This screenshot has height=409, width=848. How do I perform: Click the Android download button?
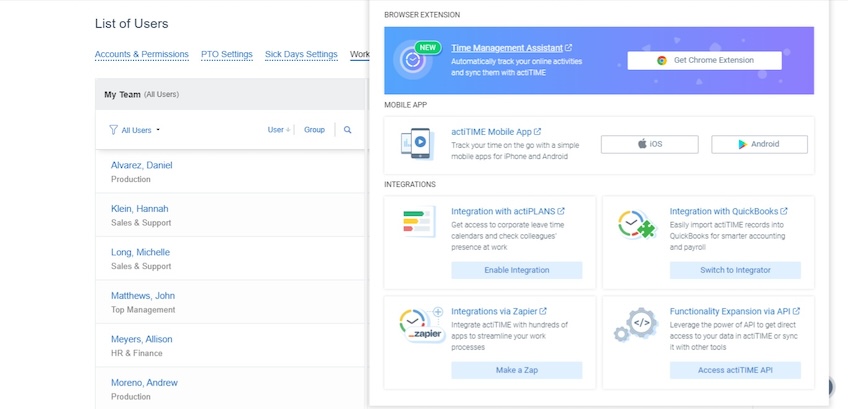[759, 144]
